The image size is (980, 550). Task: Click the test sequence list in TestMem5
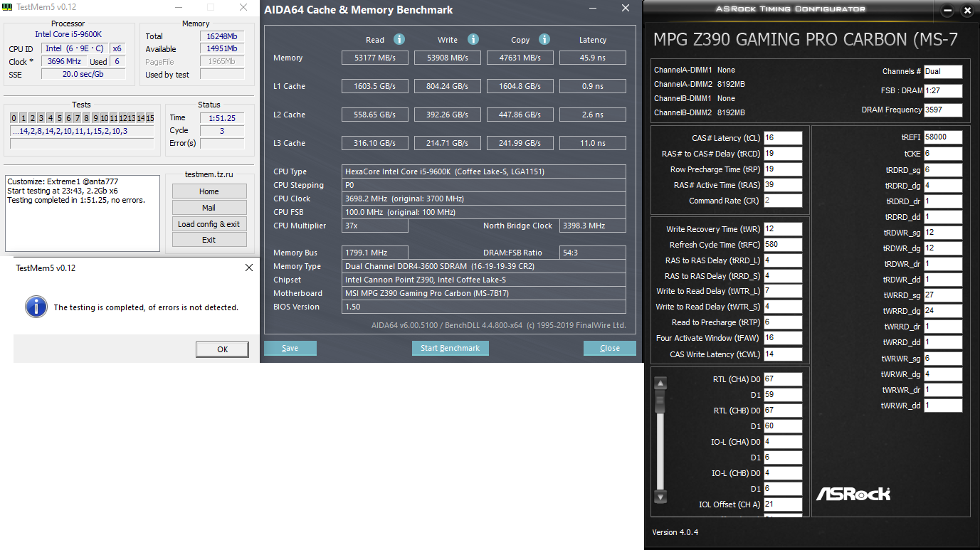(82, 131)
